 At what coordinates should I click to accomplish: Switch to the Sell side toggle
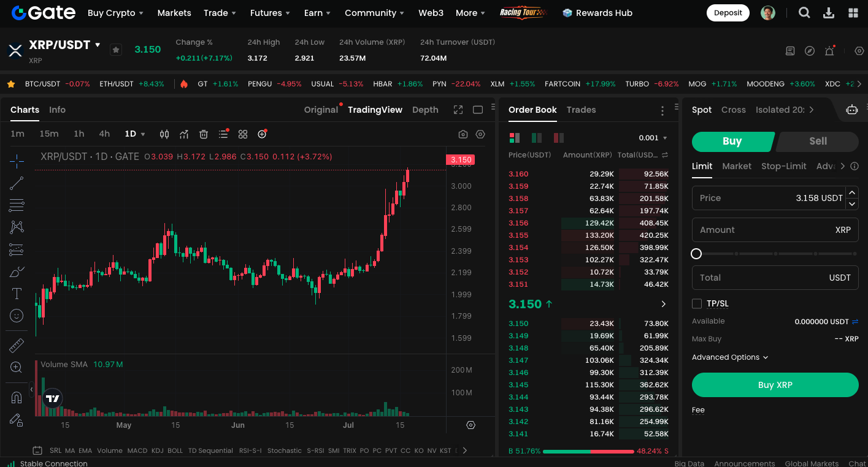(x=818, y=141)
